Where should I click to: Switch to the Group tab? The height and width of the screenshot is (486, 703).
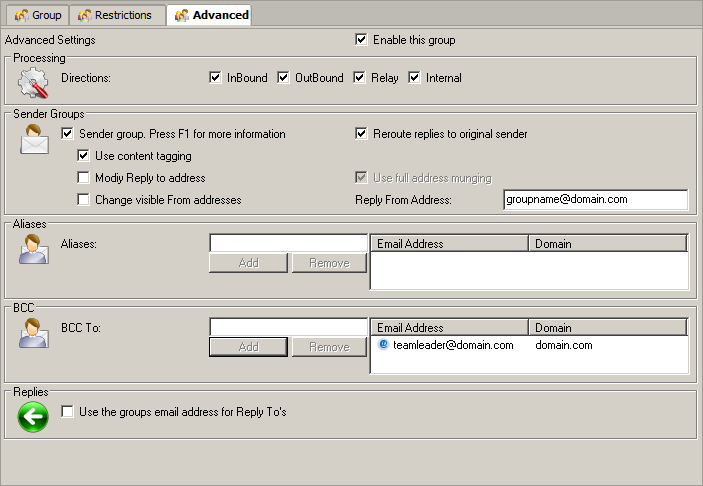coord(38,15)
